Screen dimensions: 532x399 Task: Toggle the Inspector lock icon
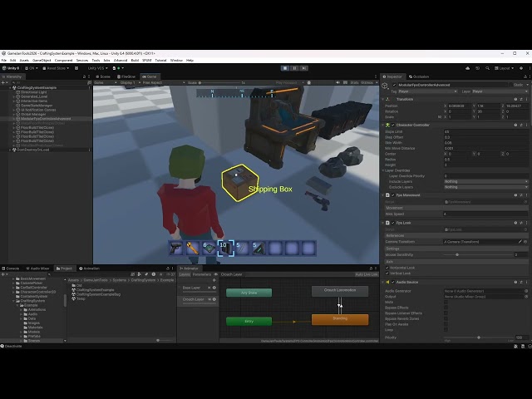click(x=525, y=76)
